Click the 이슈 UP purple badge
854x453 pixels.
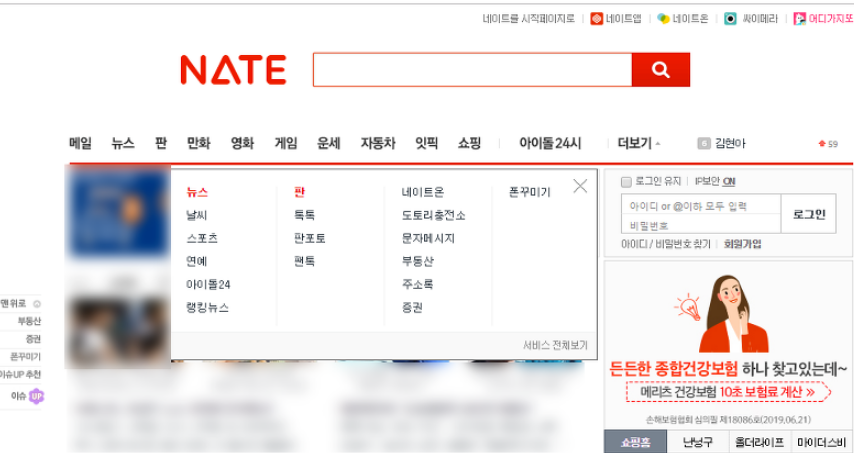[36, 396]
